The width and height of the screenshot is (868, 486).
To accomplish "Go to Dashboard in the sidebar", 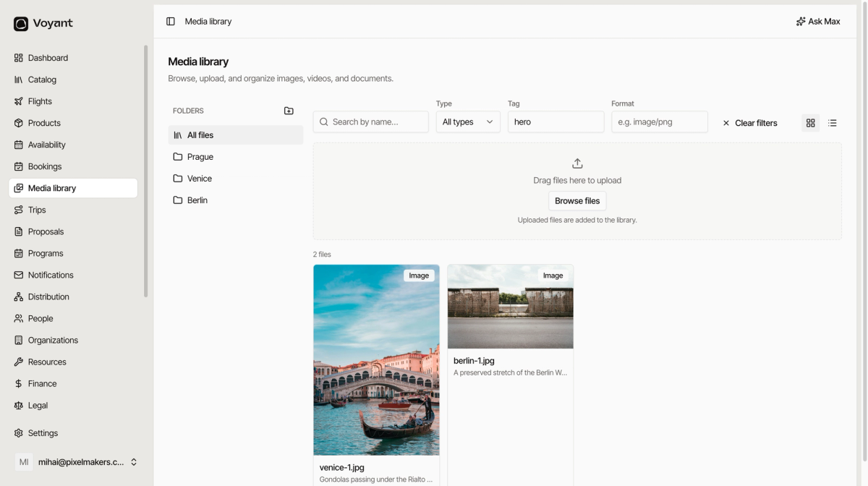I will coord(73,58).
